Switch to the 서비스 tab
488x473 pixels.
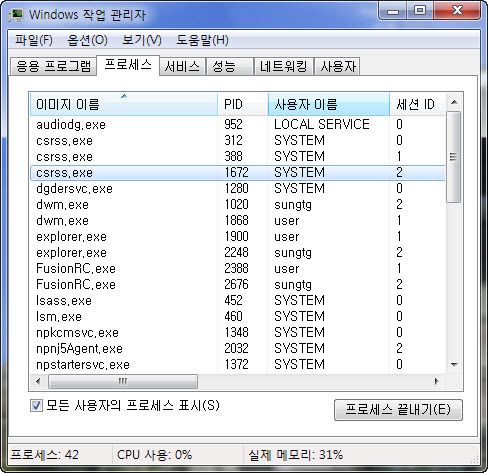[x=182, y=66]
